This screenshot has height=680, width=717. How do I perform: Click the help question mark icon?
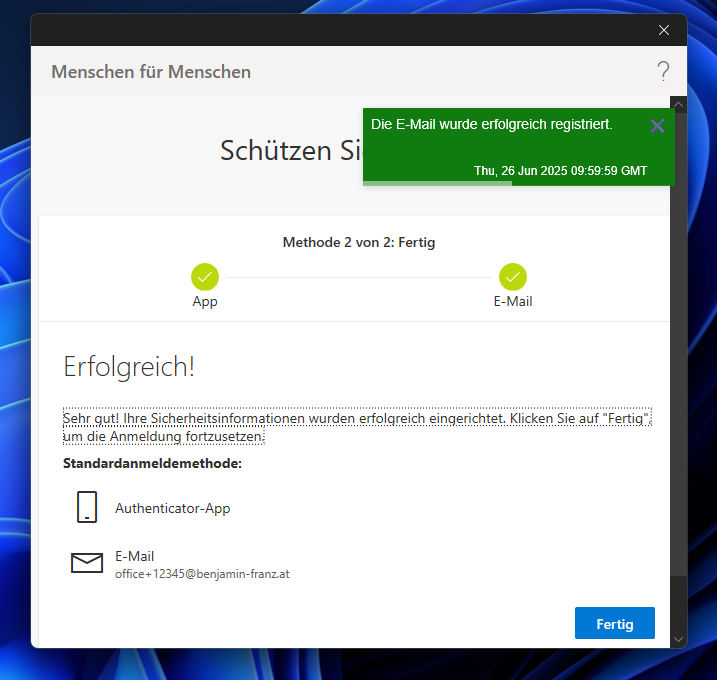click(x=663, y=71)
